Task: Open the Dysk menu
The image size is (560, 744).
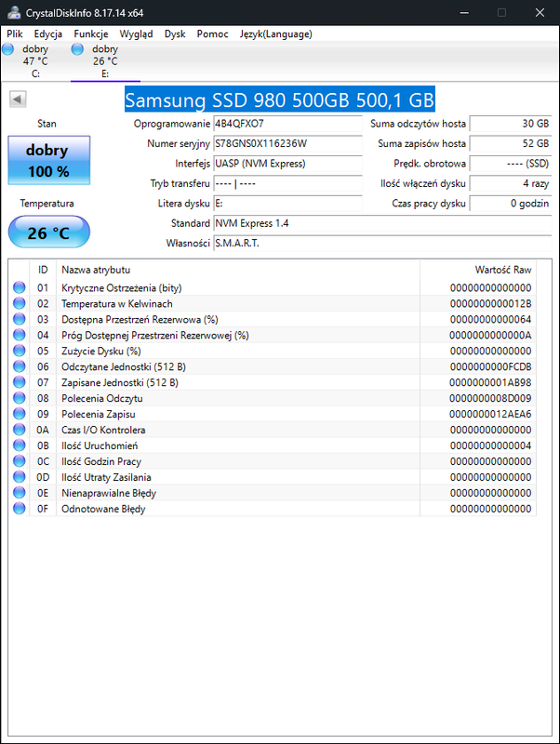Action: (x=175, y=33)
